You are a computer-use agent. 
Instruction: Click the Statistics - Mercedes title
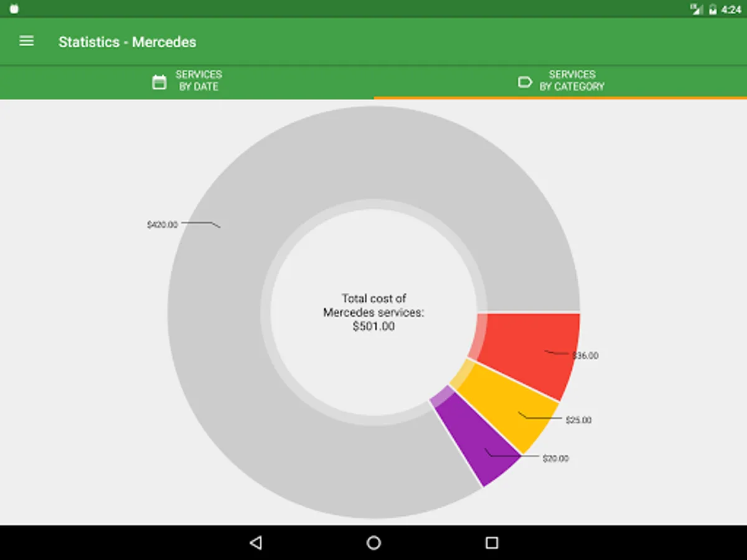[127, 42]
